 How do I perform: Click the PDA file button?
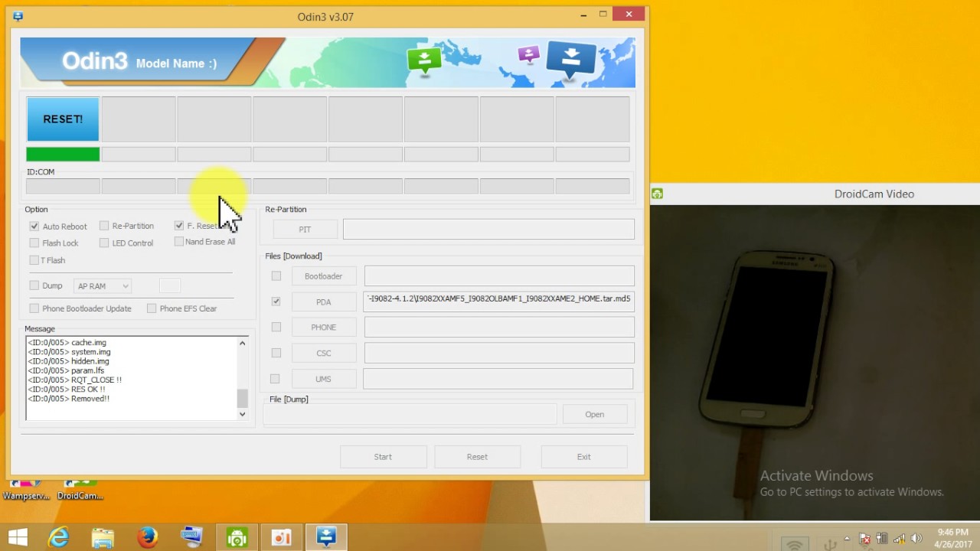(323, 302)
